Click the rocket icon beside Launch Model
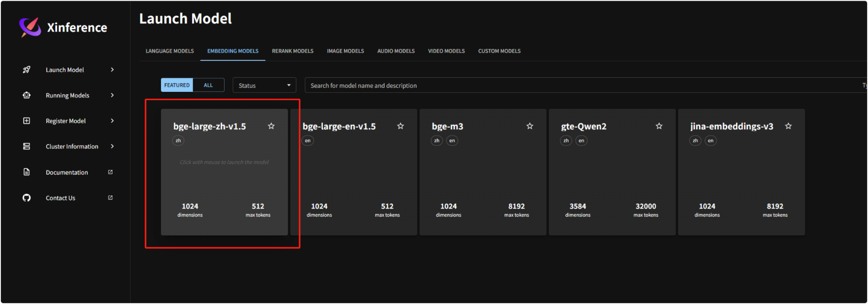This screenshot has width=868, height=304. [27, 70]
